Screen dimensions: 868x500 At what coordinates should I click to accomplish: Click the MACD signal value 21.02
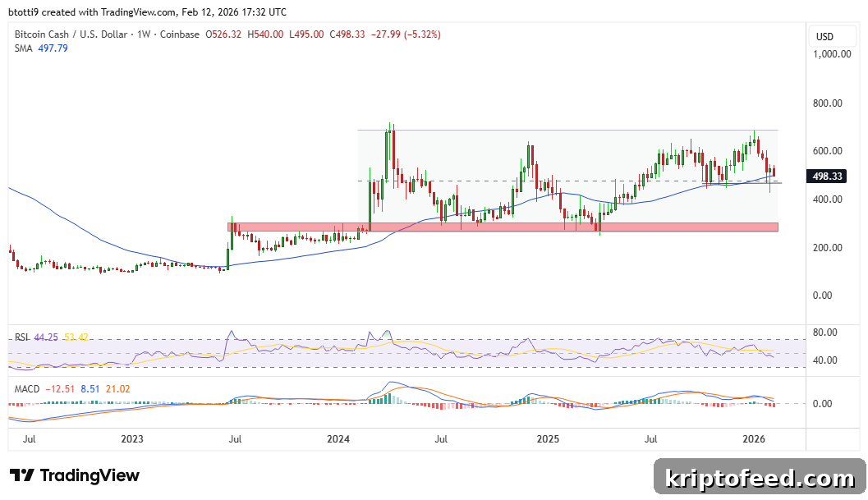(117, 389)
